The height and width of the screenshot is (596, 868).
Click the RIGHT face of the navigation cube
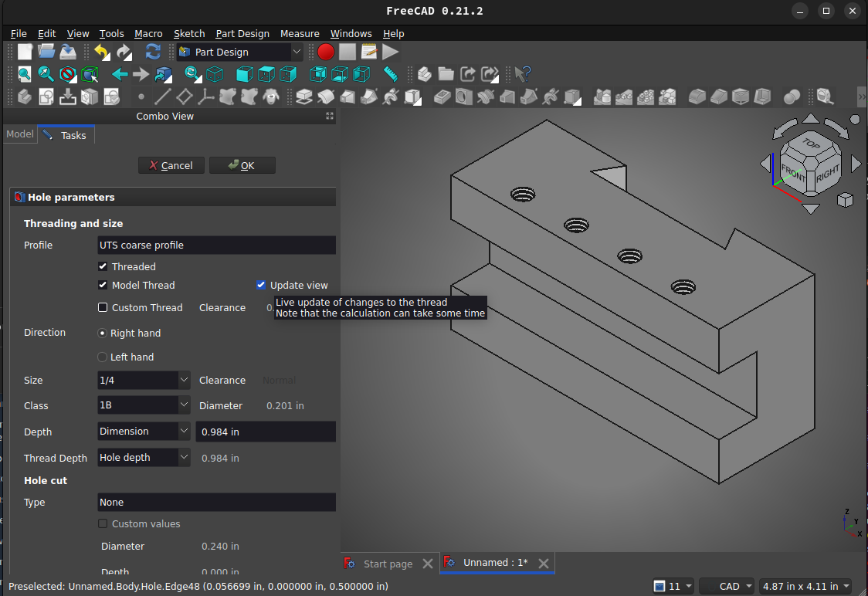pyautogui.click(x=827, y=174)
